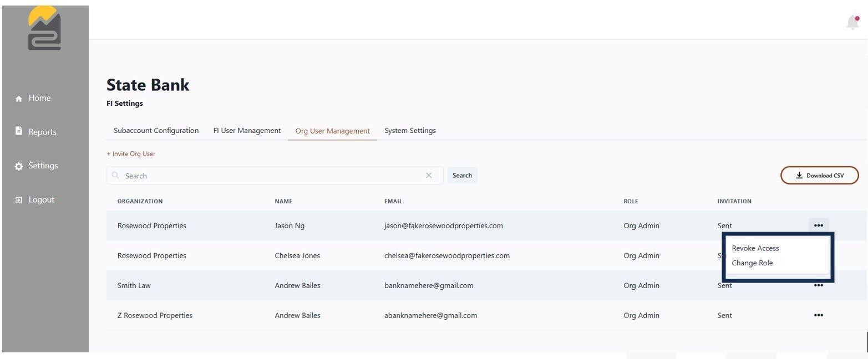This screenshot has width=868, height=359.
Task: Open the notifications bell
Action: pyautogui.click(x=852, y=22)
